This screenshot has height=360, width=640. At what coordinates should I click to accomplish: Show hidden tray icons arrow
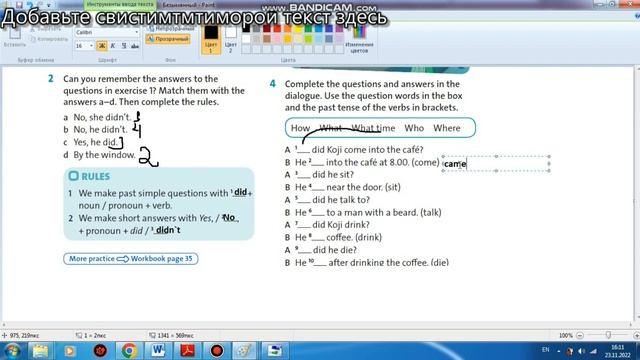click(x=558, y=351)
